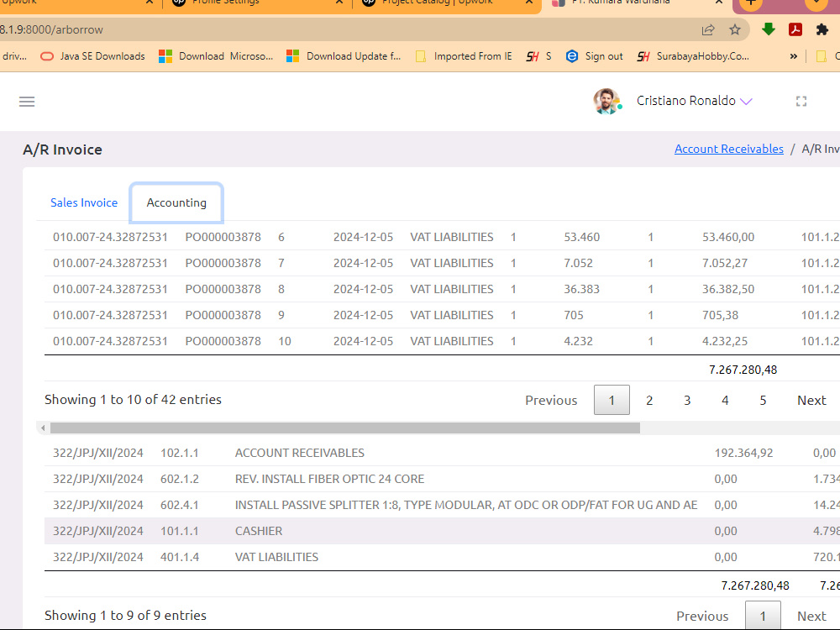Click Previous in the 9-entry table pagination
Image resolution: width=840 pixels, height=630 pixels.
pyautogui.click(x=702, y=616)
